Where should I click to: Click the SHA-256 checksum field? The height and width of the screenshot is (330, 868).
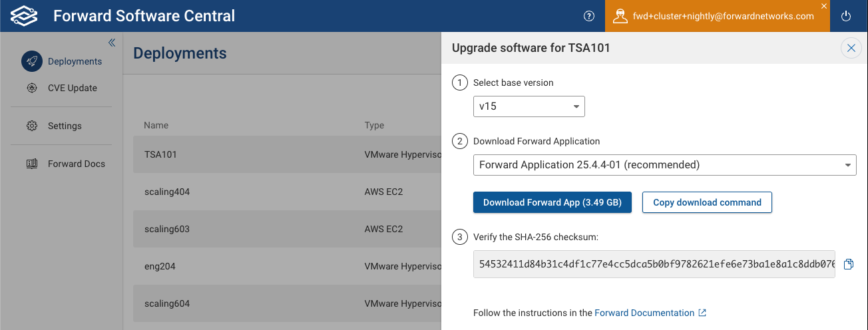[654, 264]
